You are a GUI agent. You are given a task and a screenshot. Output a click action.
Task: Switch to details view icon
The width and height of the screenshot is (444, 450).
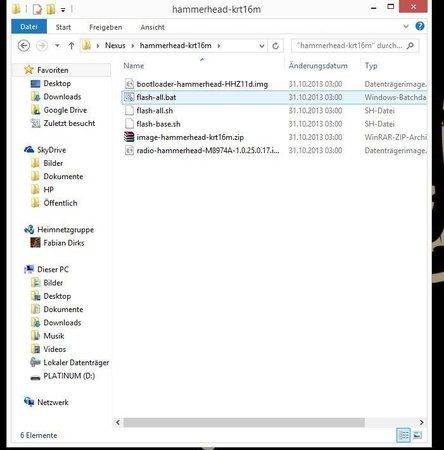coord(404,435)
